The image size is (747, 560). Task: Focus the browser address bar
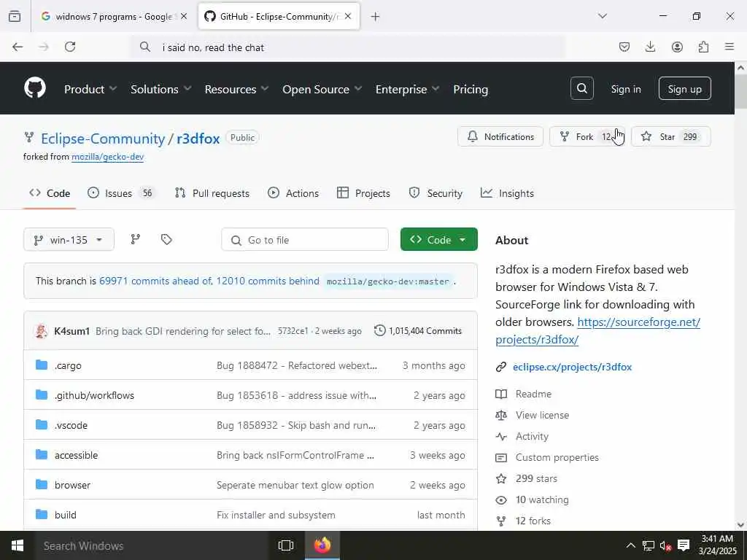[348, 47]
